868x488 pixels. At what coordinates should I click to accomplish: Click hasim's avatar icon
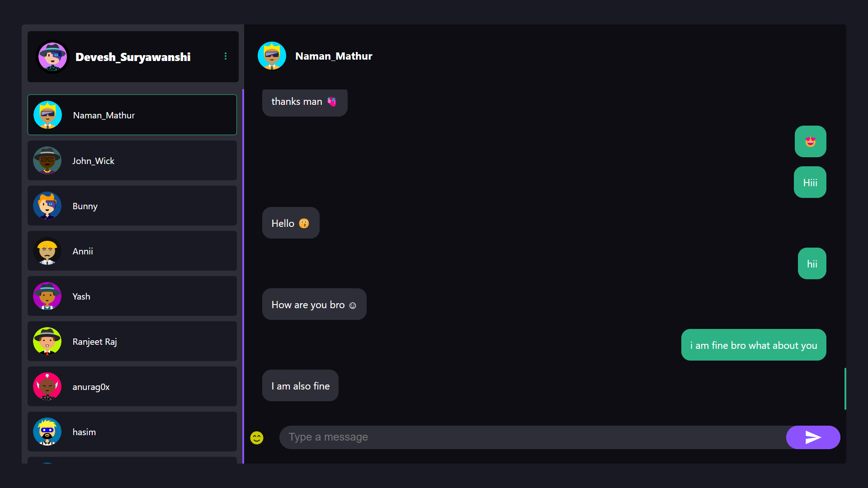point(47,432)
